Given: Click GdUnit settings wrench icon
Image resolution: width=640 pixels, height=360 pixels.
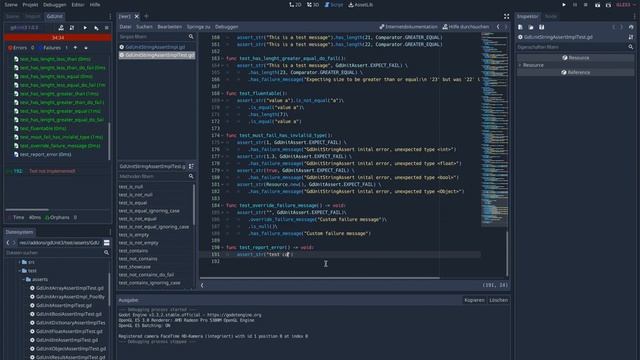Looking at the screenshot, I should 61,28.
